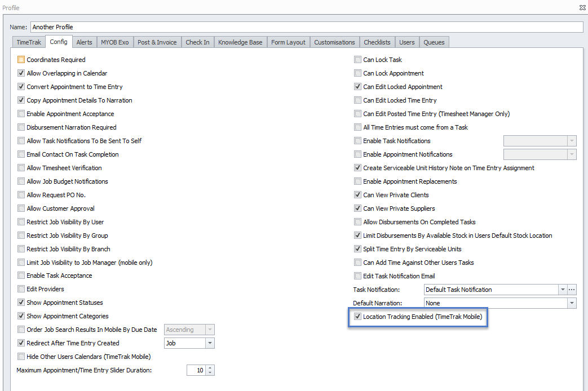
Task: Expand the Default Narration dropdown
Action: 572,303
